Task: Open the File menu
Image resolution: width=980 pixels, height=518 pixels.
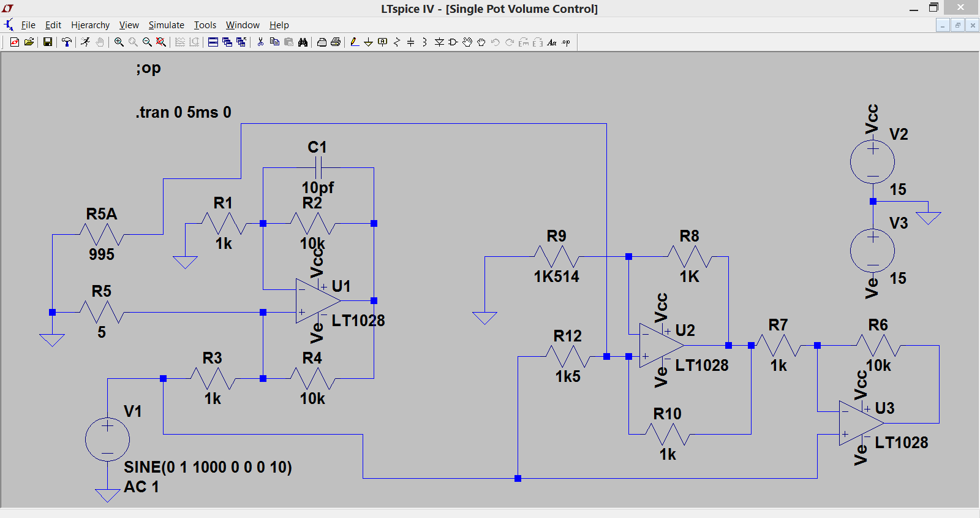Action: (28, 25)
